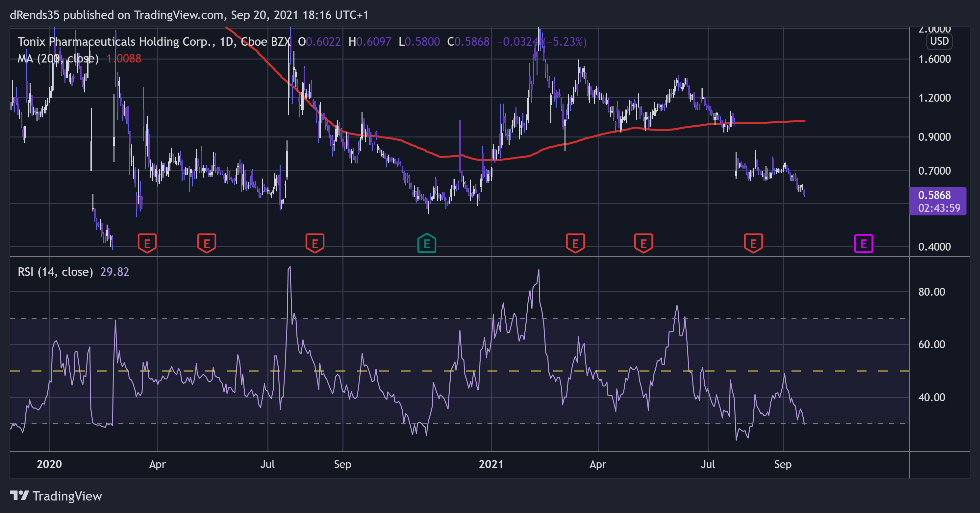Click the red earnings marker right of April 2021
980x513 pixels.
[x=643, y=243]
